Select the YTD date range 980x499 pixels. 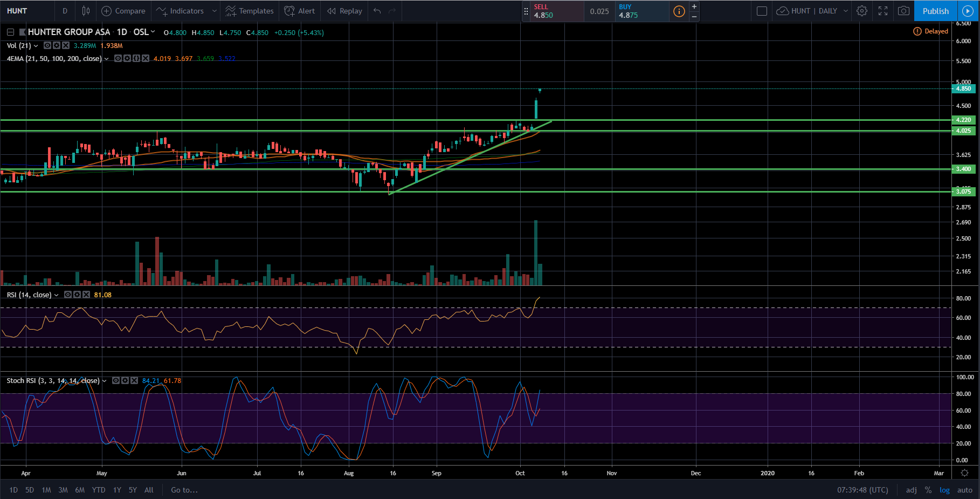coord(99,490)
